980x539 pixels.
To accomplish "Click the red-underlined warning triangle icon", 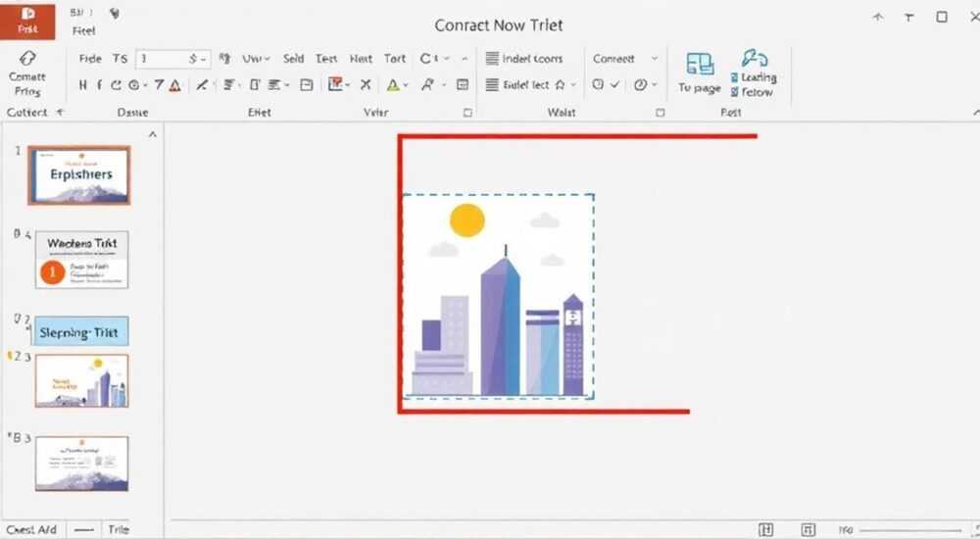I will click(x=175, y=85).
